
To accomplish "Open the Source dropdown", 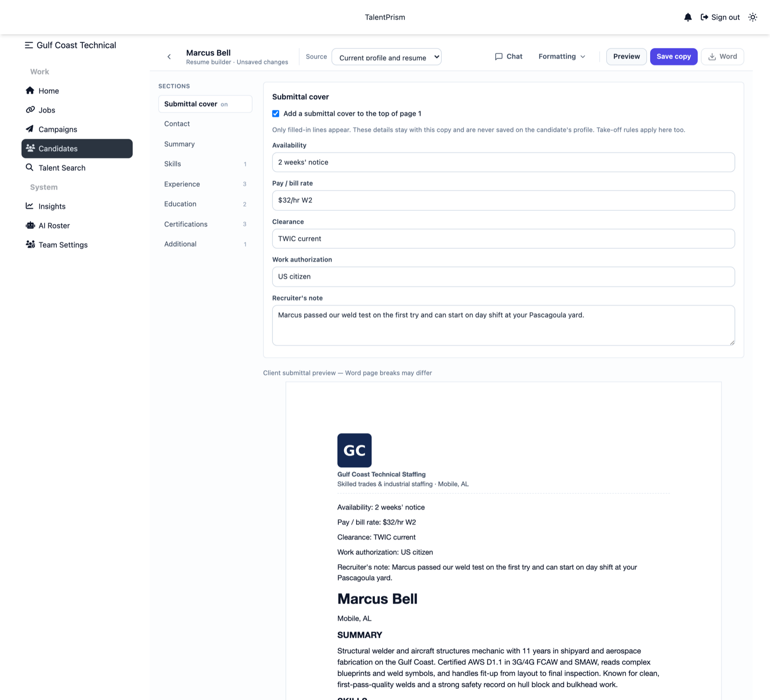I will pyautogui.click(x=386, y=57).
